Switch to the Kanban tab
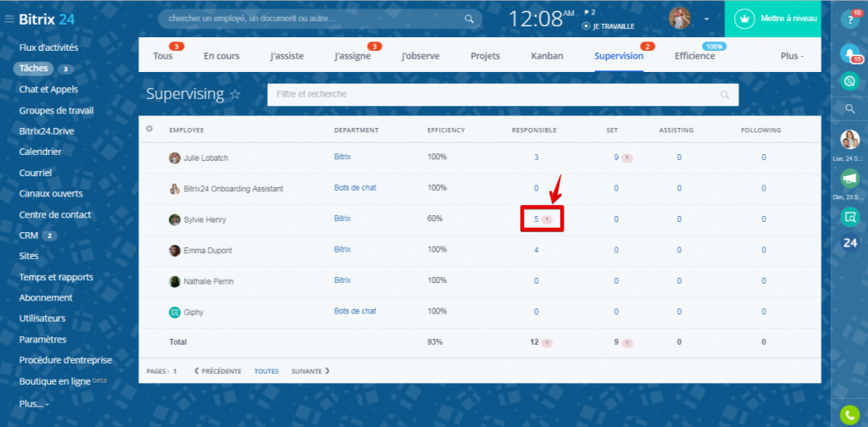This screenshot has width=868, height=427. click(x=547, y=56)
